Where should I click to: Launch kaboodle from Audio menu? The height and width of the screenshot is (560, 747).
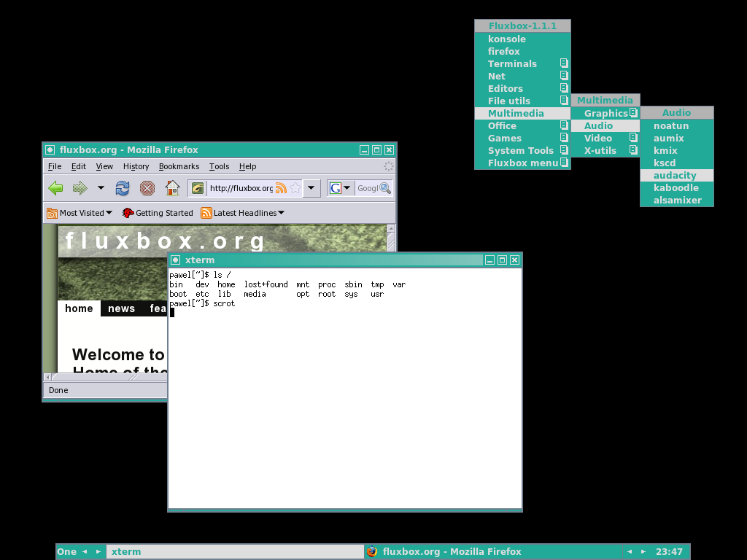(x=677, y=187)
